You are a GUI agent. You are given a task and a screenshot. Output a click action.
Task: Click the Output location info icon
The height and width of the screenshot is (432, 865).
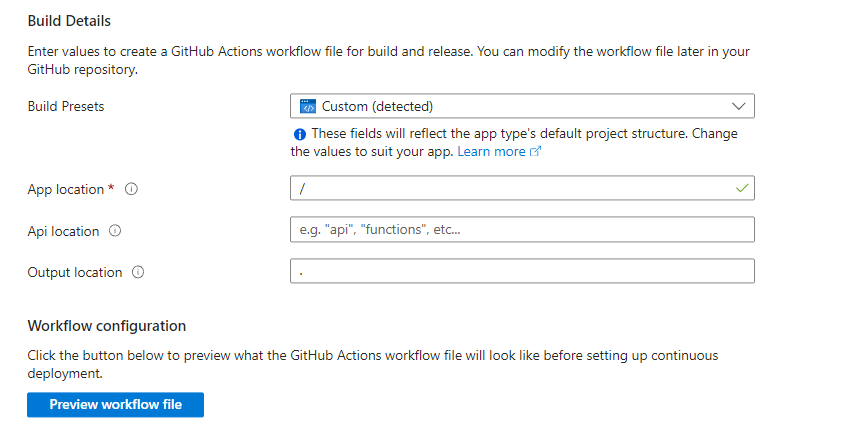click(x=138, y=272)
